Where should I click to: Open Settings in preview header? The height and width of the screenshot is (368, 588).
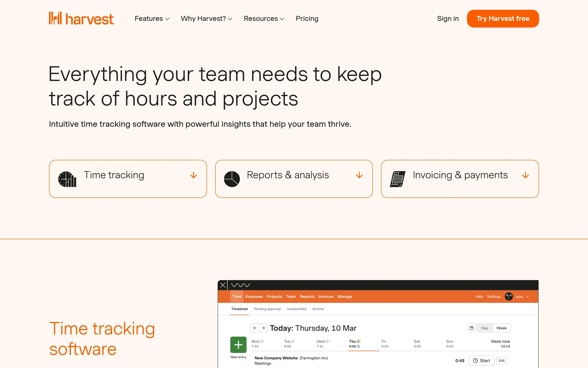point(494,296)
